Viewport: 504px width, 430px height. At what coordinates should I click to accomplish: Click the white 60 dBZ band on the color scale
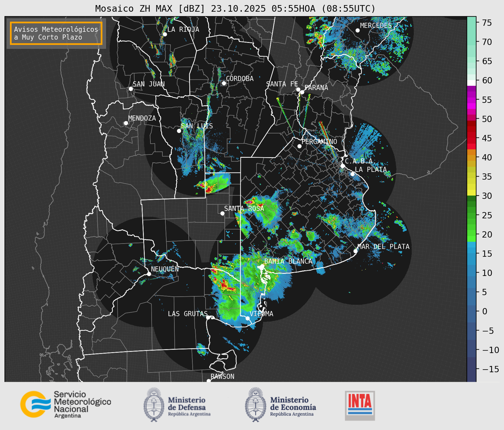click(x=471, y=83)
